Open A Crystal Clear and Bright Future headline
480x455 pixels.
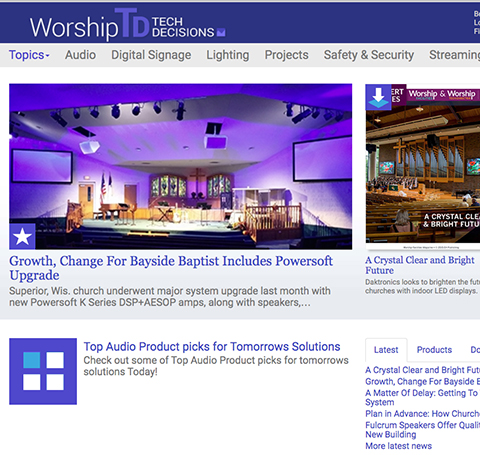[x=420, y=265]
